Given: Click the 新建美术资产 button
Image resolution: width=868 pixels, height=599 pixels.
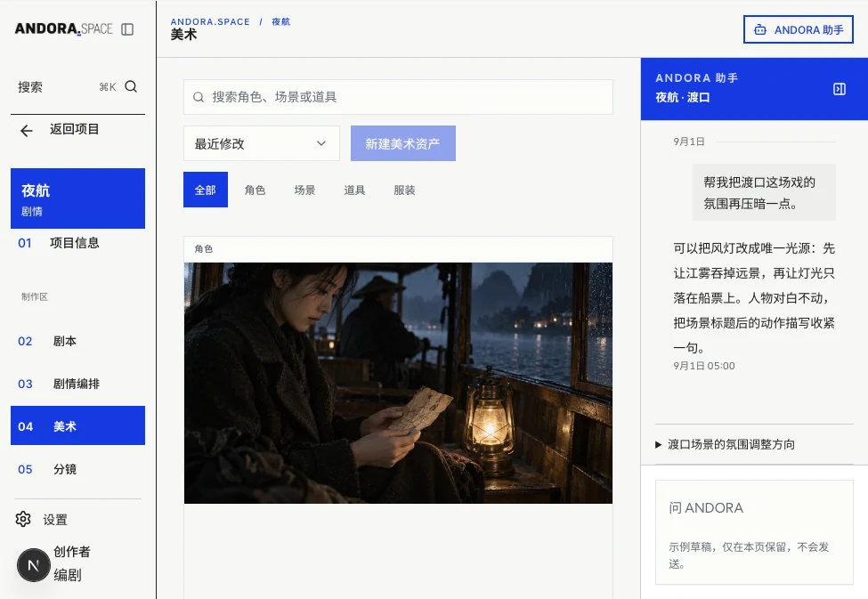Looking at the screenshot, I should coord(403,143).
